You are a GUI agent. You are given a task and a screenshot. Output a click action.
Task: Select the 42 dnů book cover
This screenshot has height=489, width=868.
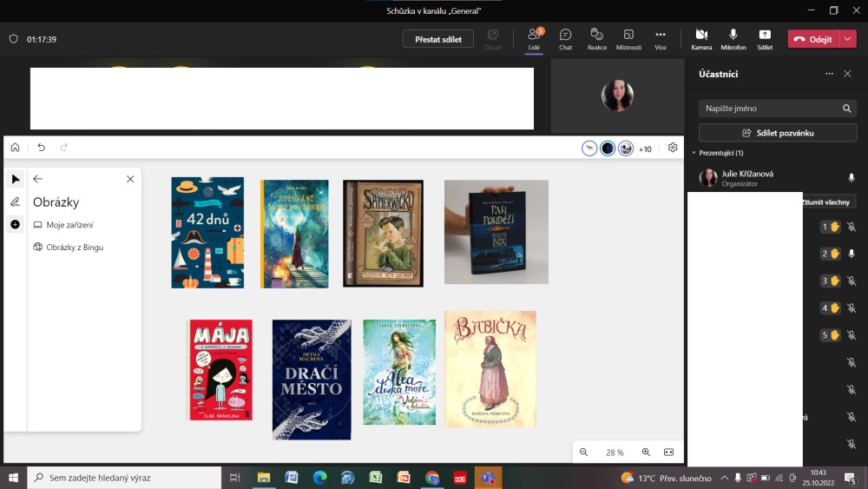click(x=207, y=233)
